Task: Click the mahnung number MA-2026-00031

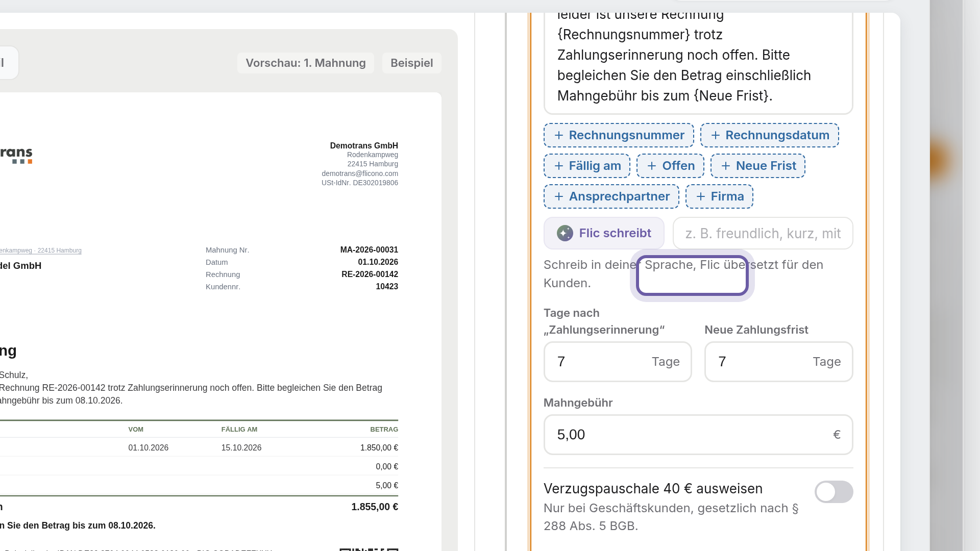Action: pyautogui.click(x=369, y=249)
